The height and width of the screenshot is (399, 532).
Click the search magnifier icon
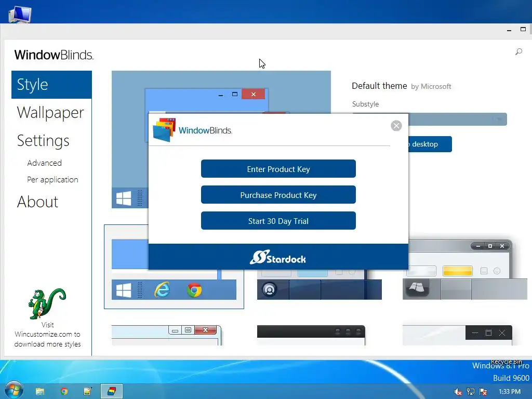coord(519,51)
